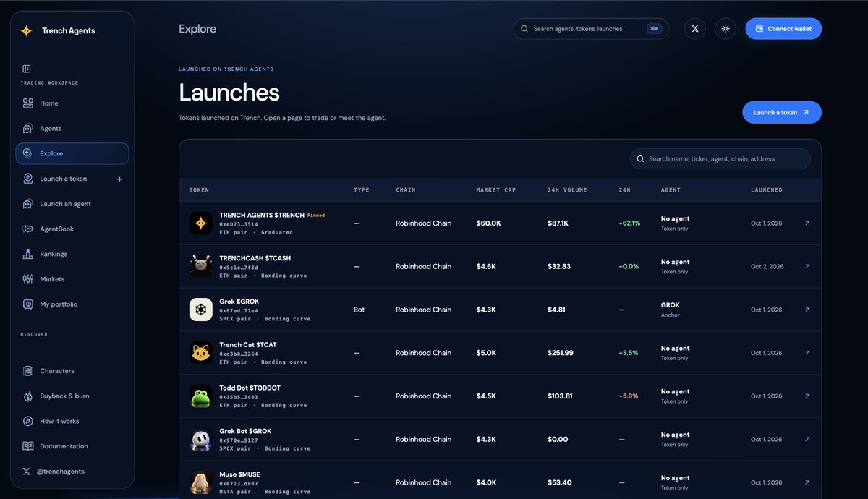This screenshot has height=499, width=868.
Task: Open the Documentation link
Action: [x=72, y=446]
